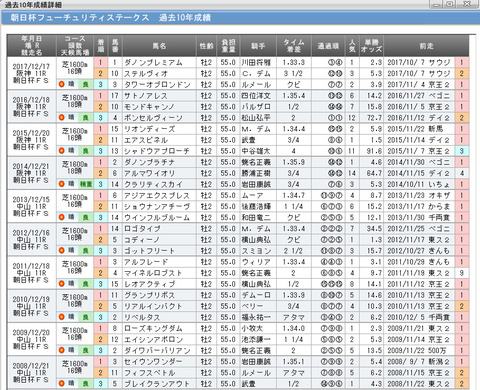Select horse name ステルヴィオ

pos(146,73)
